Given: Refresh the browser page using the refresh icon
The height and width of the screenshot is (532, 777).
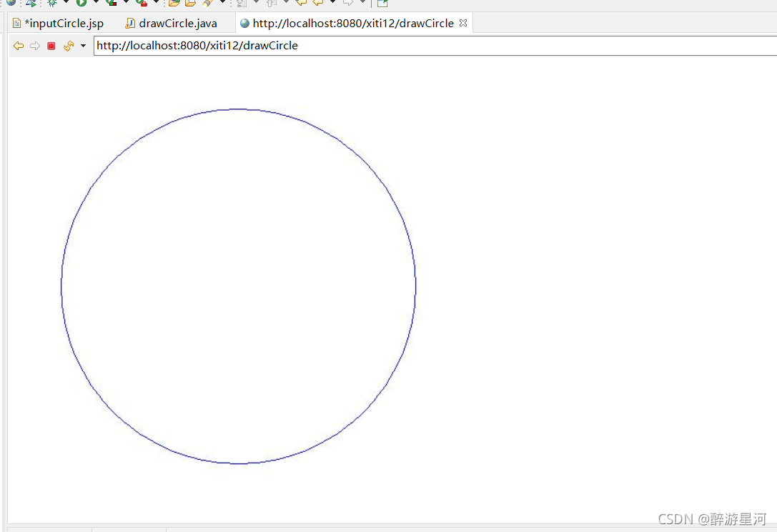Looking at the screenshot, I should point(68,45).
